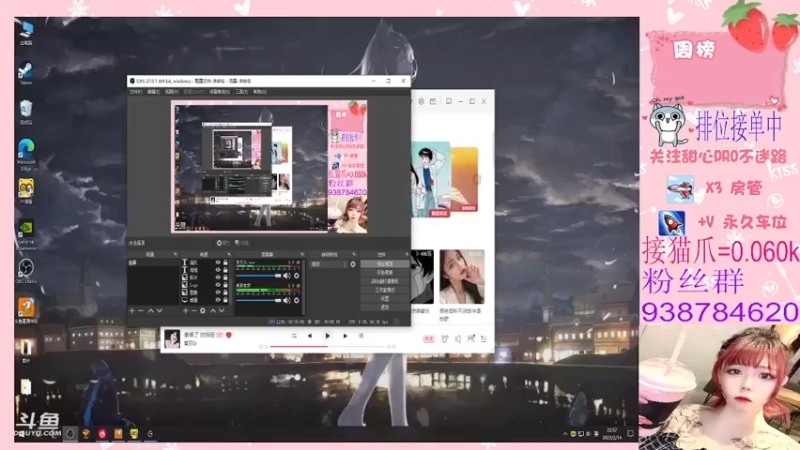Move the source up in the Sources dock
The image size is (800, 450).
pos(213,311)
